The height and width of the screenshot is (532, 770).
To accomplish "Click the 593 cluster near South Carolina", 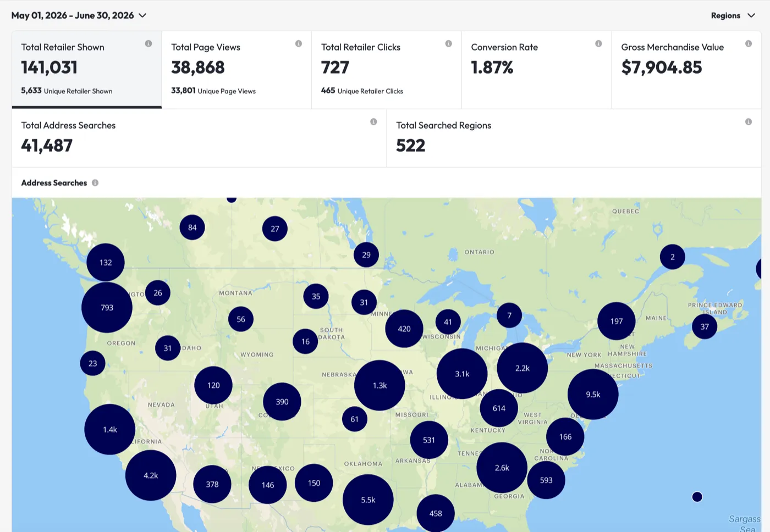I will pyautogui.click(x=546, y=480).
